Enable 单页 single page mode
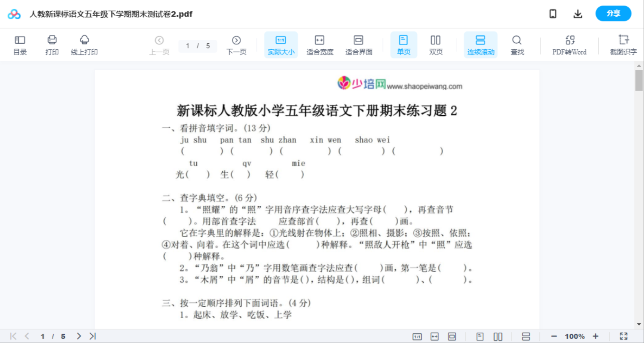The width and height of the screenshot is (644, 343). point(404,45)
